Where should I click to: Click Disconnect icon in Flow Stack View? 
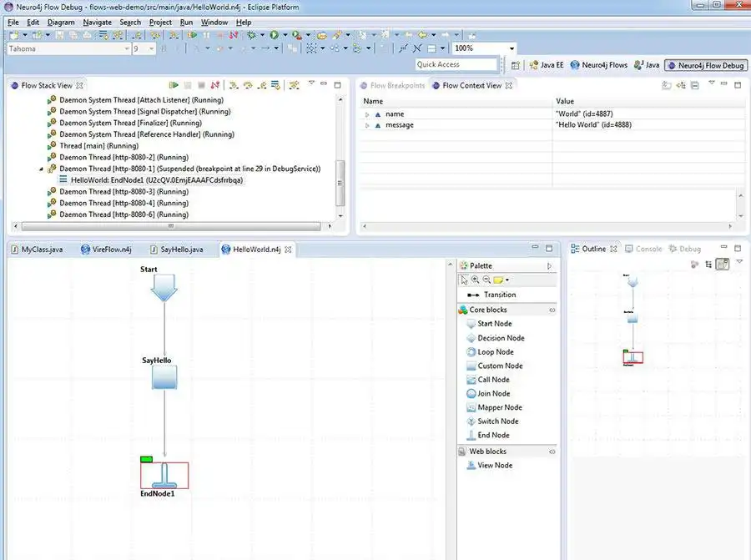coord(215,85)
